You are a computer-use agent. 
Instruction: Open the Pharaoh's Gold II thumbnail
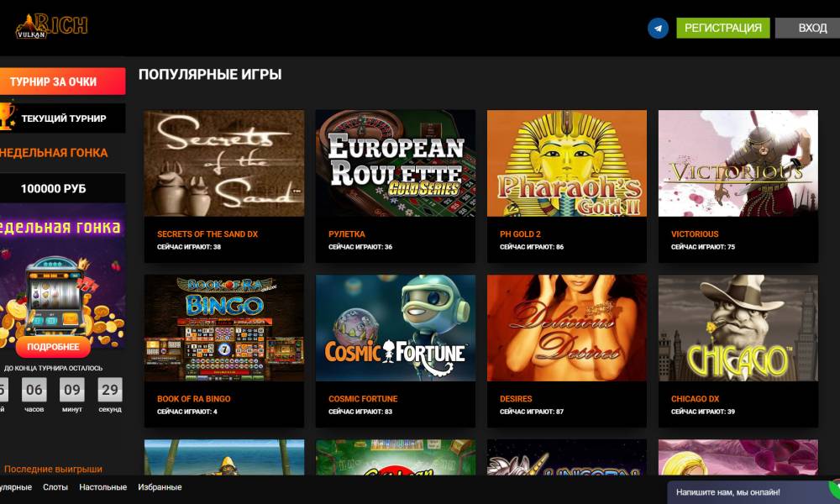tap(567, 163)
